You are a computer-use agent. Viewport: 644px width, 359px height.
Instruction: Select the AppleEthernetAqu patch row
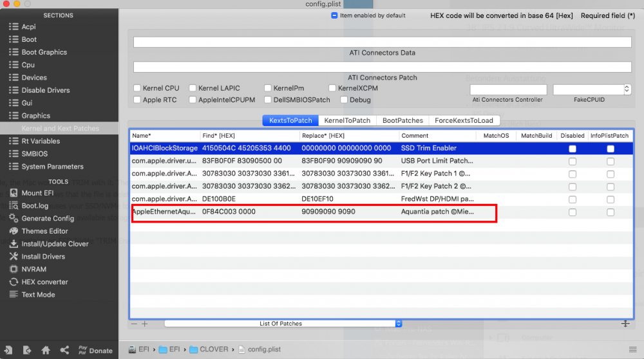(x=381, y=212)
